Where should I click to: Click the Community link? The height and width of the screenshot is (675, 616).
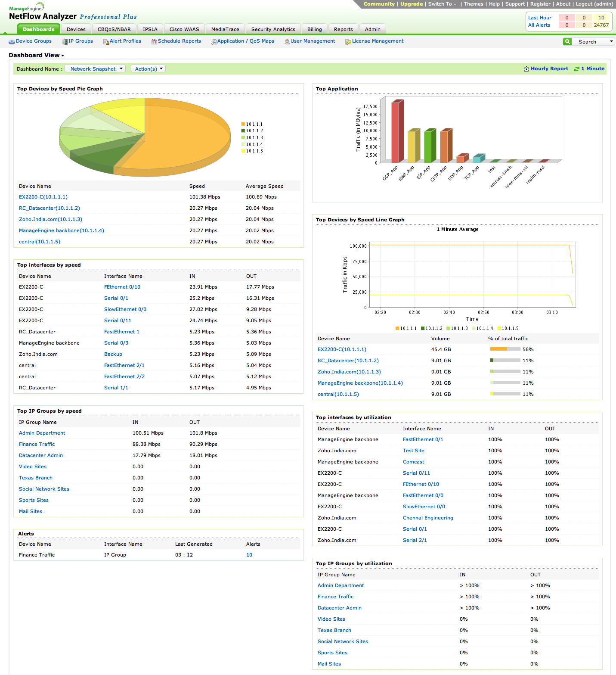[x=379, y=4]
